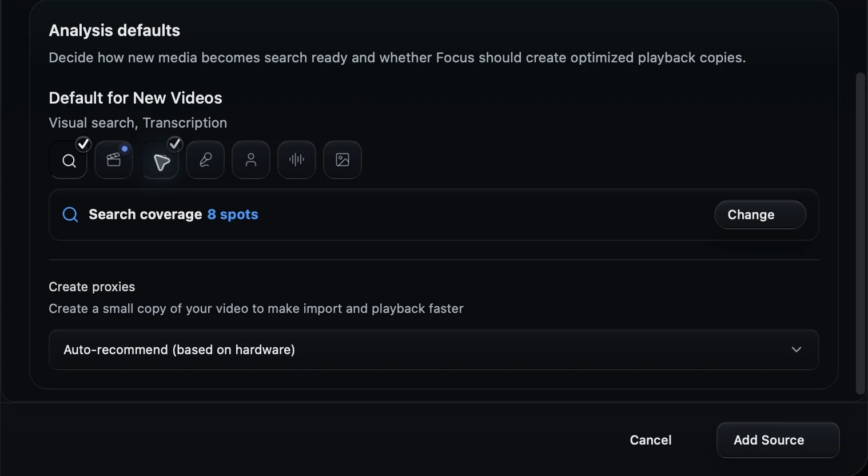Click the blue '8 spots' value

[x=233, y=215]
